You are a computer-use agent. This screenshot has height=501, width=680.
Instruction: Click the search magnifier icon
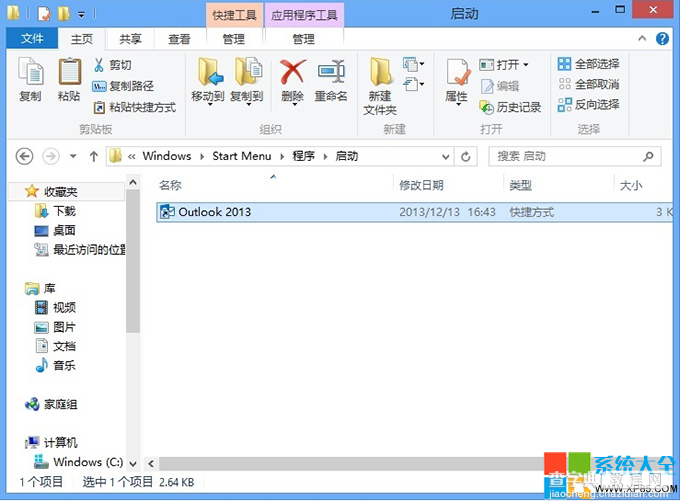(648, 156)
